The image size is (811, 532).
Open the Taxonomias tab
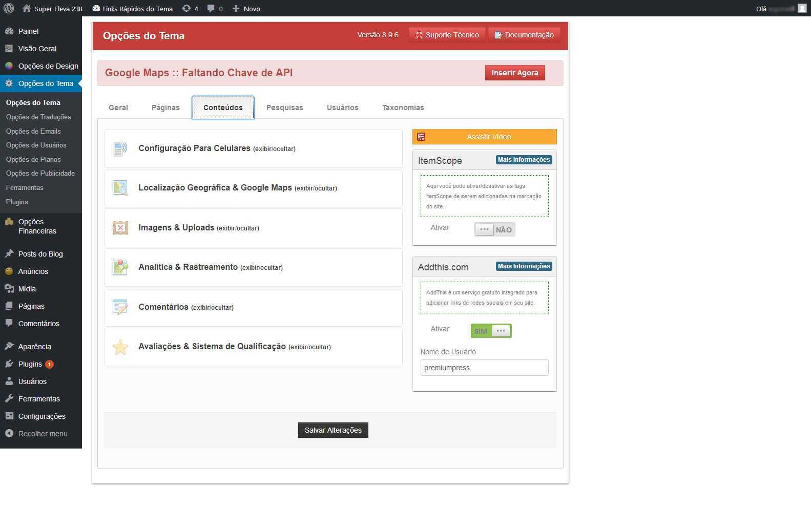click(x=403, y=108)
